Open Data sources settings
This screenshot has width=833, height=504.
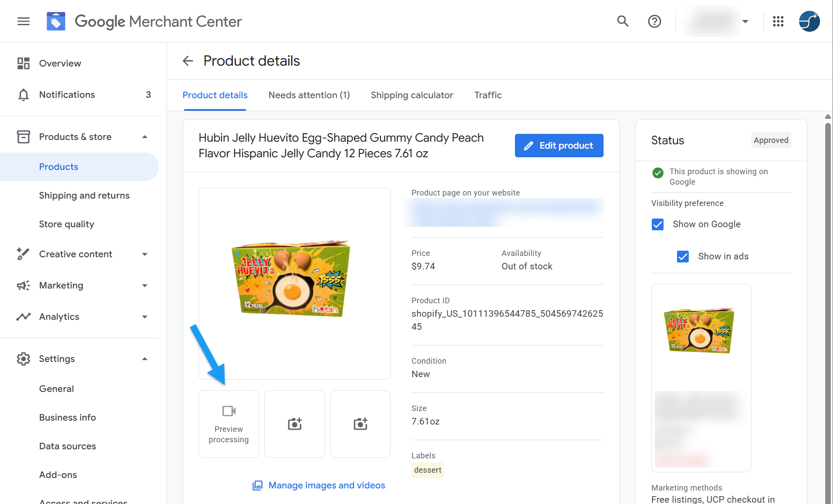67,446
